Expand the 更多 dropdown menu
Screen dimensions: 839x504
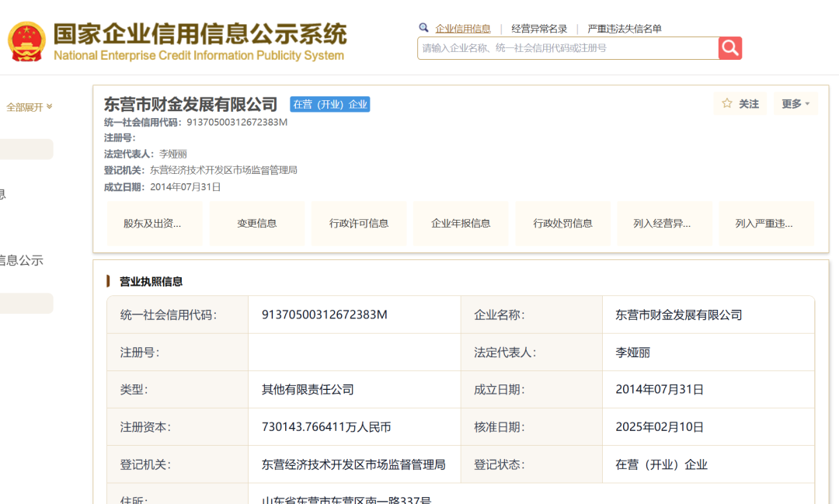click(x=795, y=104)
